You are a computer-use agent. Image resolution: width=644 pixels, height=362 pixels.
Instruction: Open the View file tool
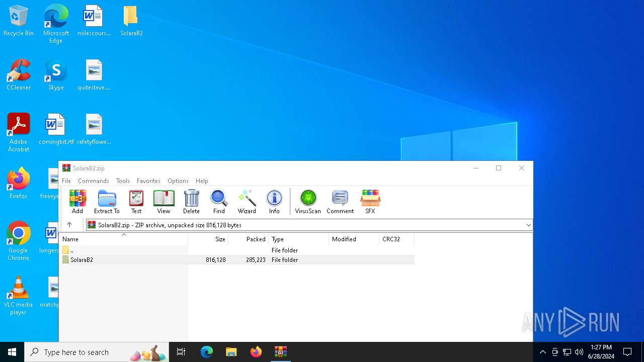164,202
